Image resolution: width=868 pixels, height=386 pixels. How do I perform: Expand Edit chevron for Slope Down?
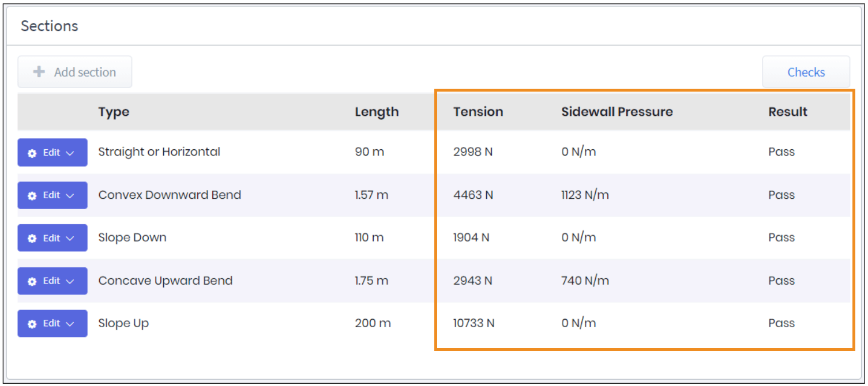click(x=70, y=239)
